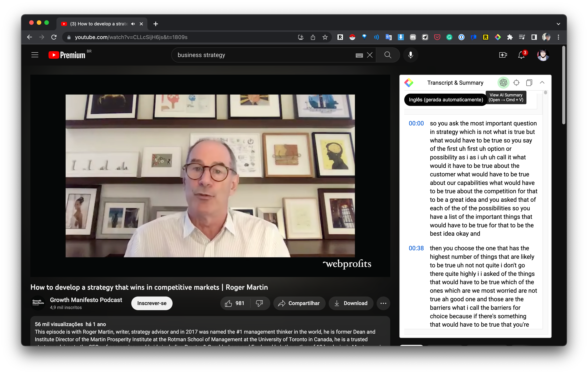Open the Growth Manifesto Podcast channel
588x374 pixels.
click(86, 300)
